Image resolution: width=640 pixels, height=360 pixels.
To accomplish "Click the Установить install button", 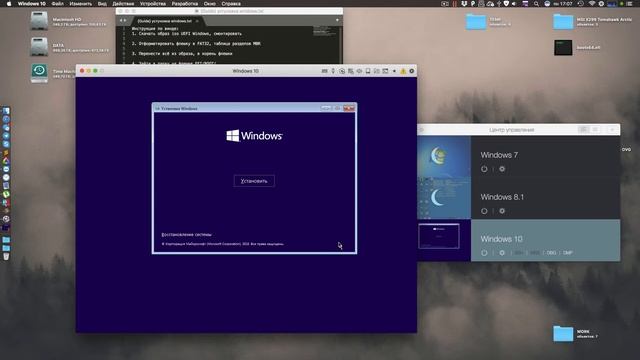I will click(254, 181).
